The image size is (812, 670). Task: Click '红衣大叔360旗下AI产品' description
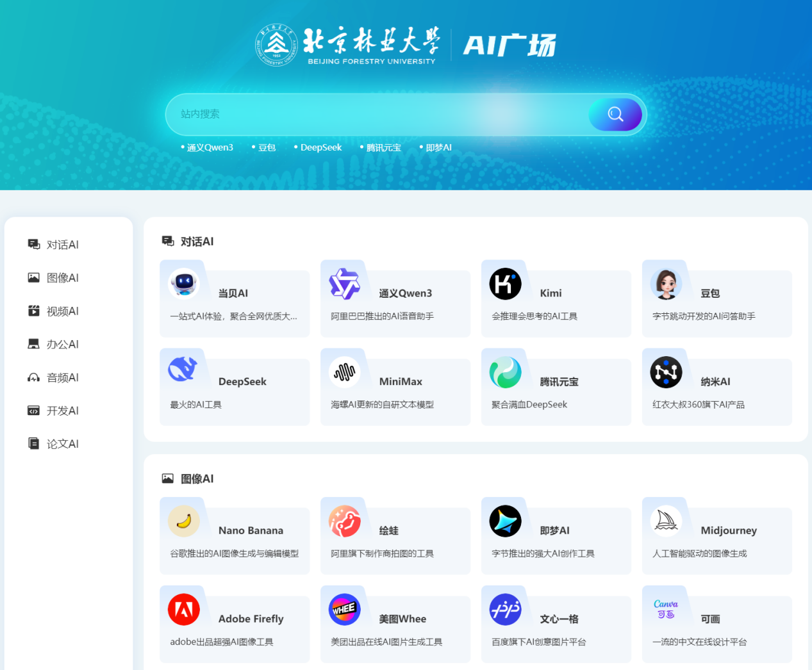click(x=699, y=405)
